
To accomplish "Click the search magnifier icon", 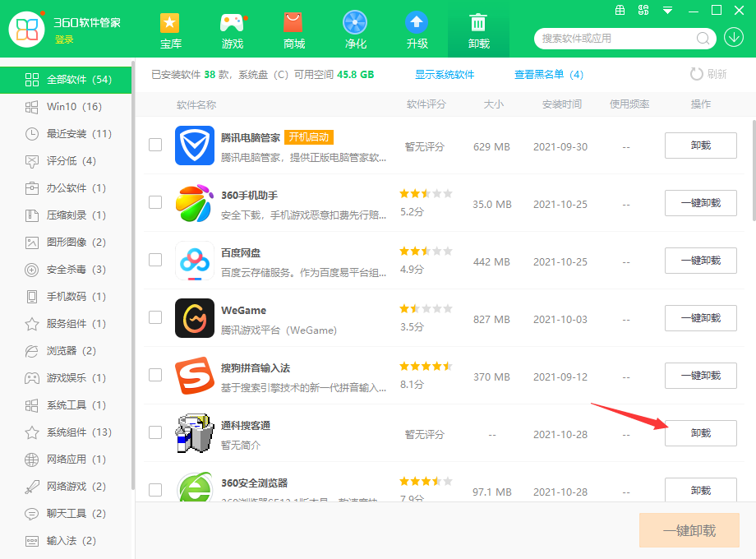I will click(x=703, y=38).
